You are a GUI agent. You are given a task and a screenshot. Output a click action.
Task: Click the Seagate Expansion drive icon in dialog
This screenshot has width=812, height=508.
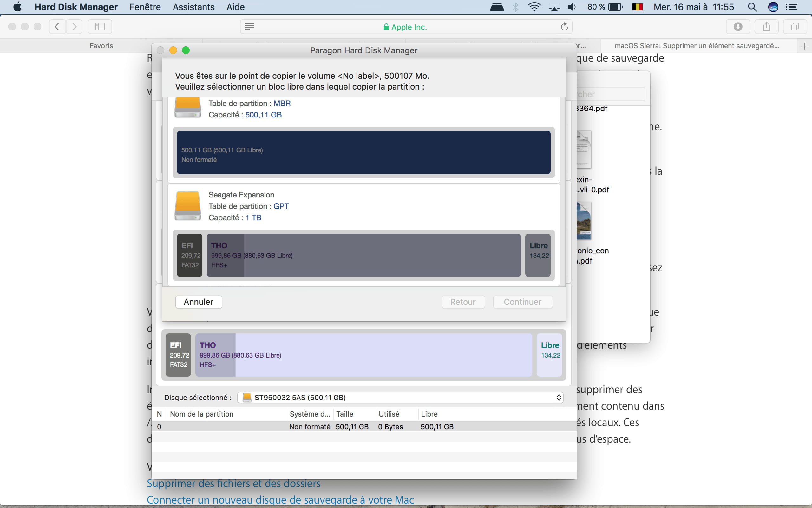[187, 206]
